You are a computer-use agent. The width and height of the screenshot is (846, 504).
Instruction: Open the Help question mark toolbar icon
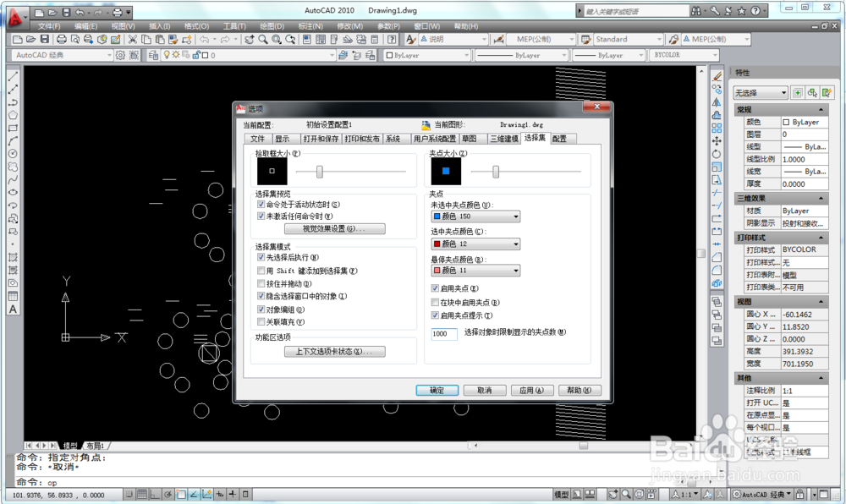point(393,40)
